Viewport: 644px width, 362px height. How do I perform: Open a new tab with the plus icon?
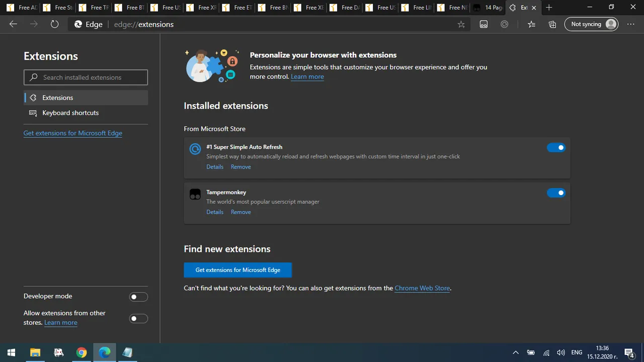[549, 8]
